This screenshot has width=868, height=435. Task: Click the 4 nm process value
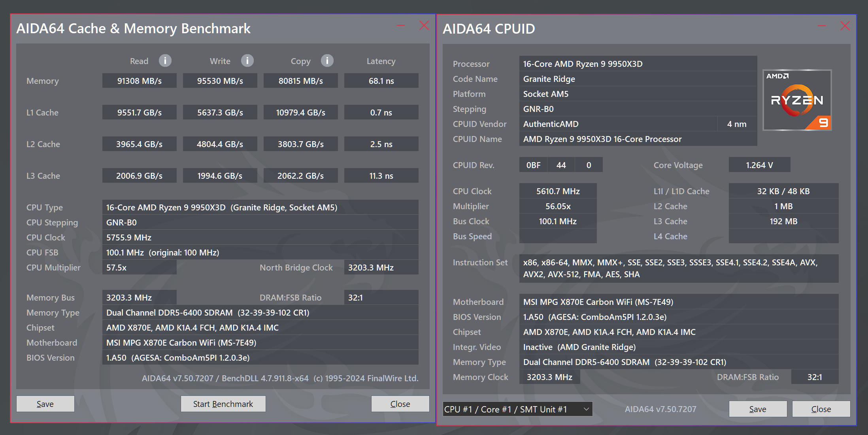coord(737,124)
